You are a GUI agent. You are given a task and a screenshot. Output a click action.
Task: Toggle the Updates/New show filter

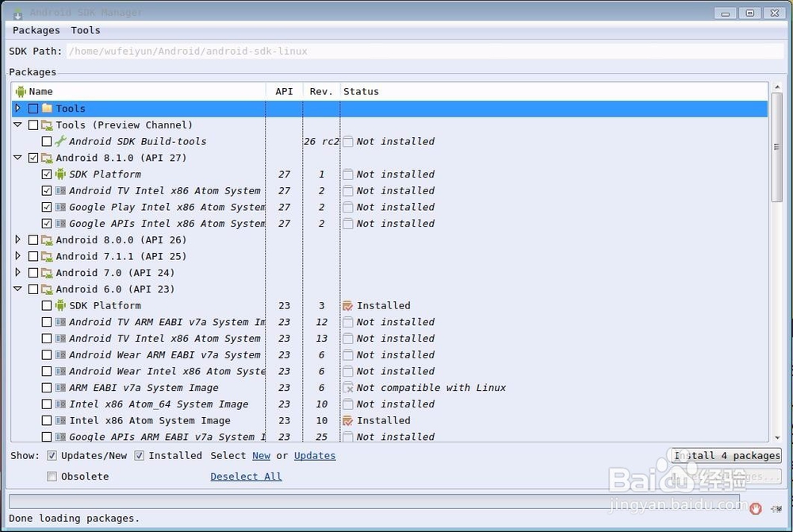coord(52,456)
